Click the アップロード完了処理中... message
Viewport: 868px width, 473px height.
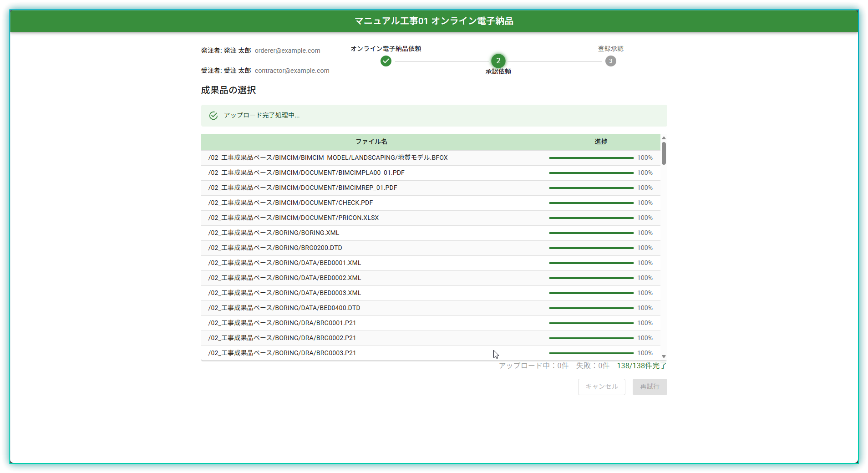(x=262, y=116)
